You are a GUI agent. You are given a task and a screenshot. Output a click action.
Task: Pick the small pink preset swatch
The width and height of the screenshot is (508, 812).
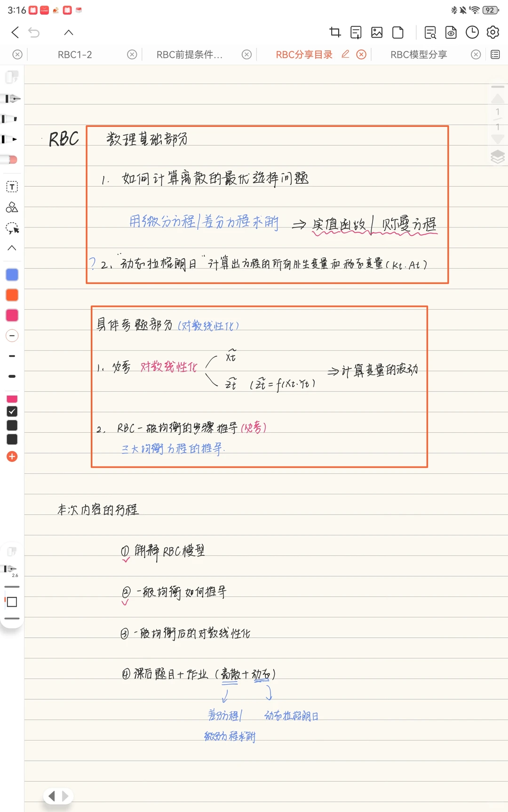12,399
